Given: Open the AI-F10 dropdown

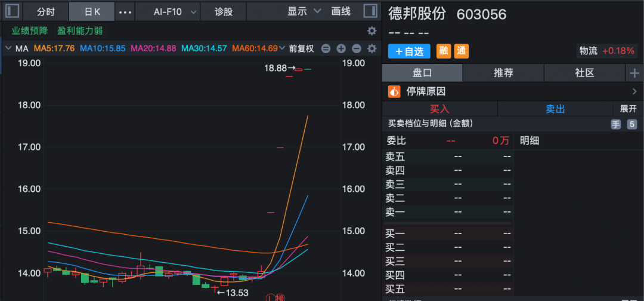Looking at the screenshot, I should [x=168, y=12].
